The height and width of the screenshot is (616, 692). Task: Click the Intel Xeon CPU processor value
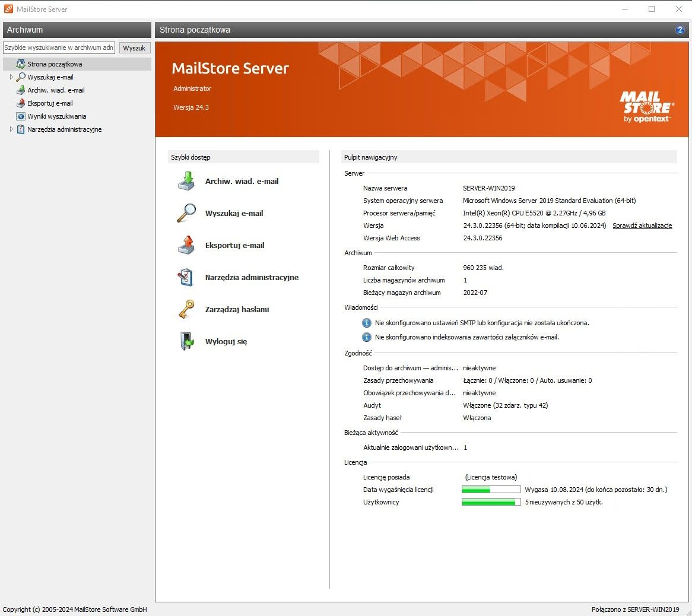click(x=534, y=212)
